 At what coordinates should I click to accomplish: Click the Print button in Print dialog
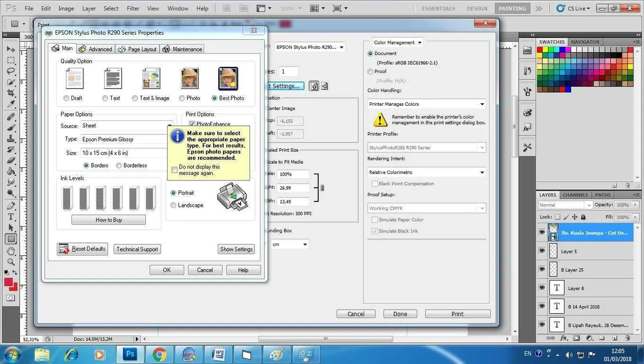click(457, 314)
